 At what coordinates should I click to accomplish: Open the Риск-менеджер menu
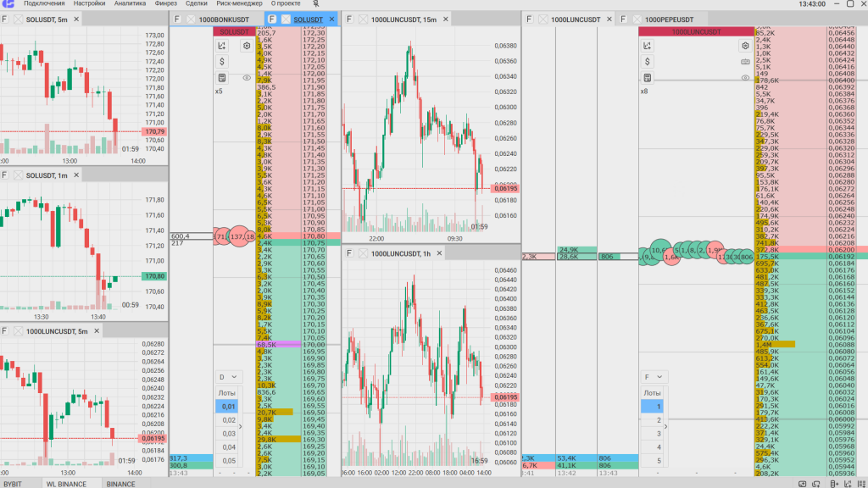[x=239, y=3]
